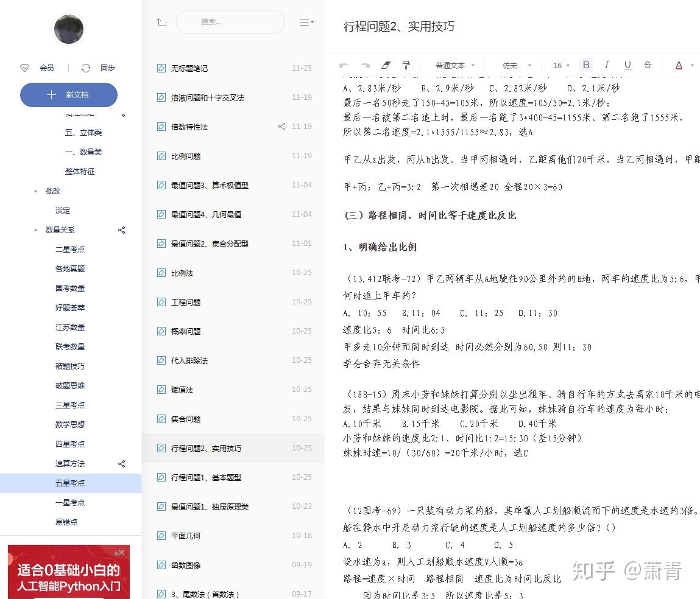Select the 五星考点 folder
The image size is (700, 599).
tap(71, 483)
